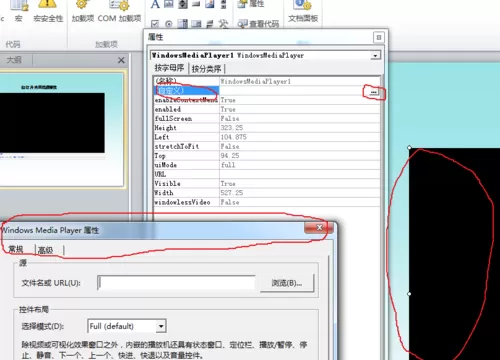The height and width of the screenshot is (360, 500).
Task: Select the Label (A) control tool
Action: tap(155, 4)
